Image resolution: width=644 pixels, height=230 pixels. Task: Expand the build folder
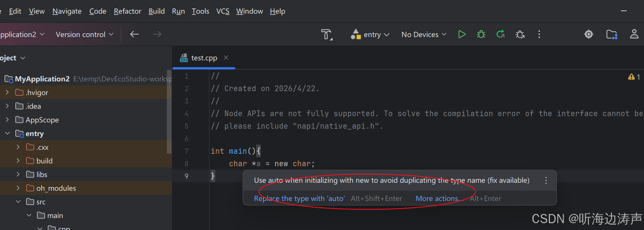18,161
